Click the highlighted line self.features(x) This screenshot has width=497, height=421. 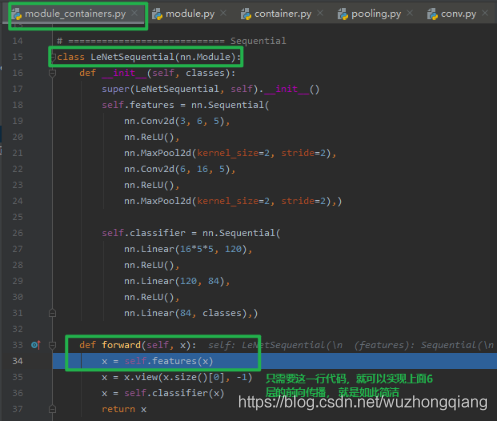(157, 361)
